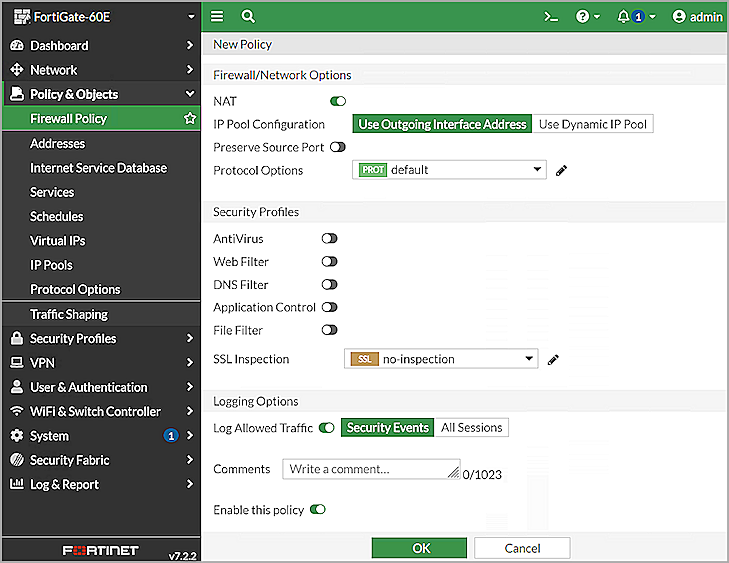This screenshot has width=729, height=563.
Task: Open the FortiGate-60E device dropdown arrow
Action: click(x=191, y=17)
